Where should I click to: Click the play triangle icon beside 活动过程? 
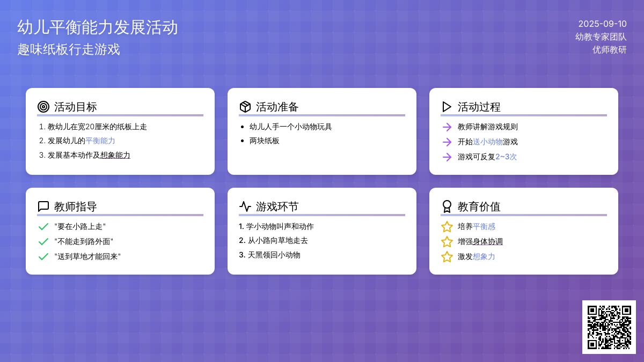pyautogui.click(x=447, y=107)
